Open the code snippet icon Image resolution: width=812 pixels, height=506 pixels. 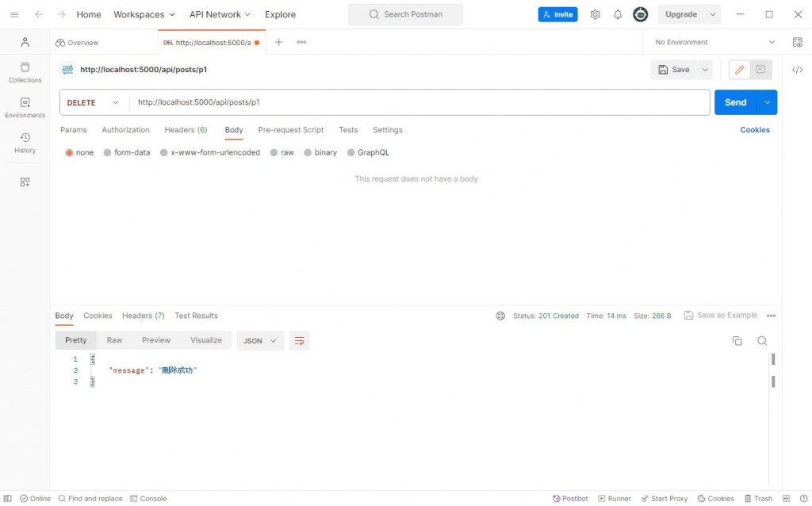point(798,70)
